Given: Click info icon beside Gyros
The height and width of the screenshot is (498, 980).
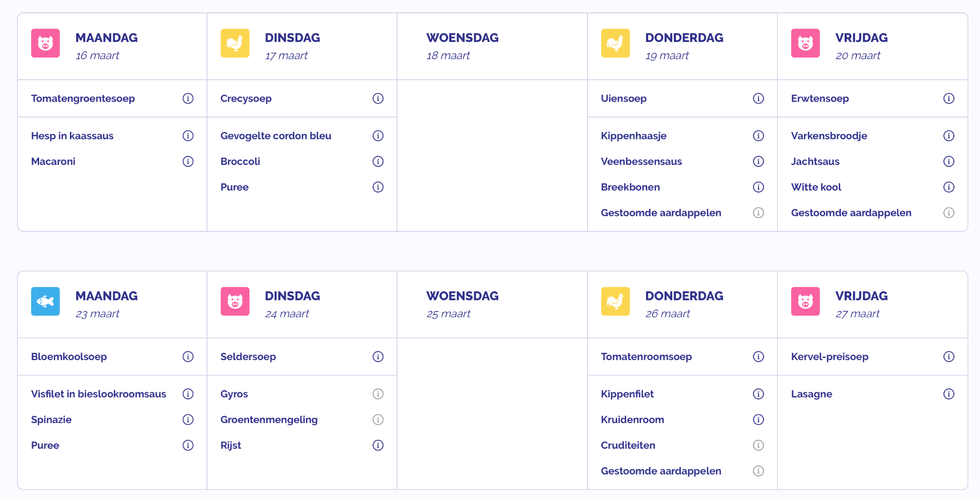Looking at the screenshot, I should (378, 394).
